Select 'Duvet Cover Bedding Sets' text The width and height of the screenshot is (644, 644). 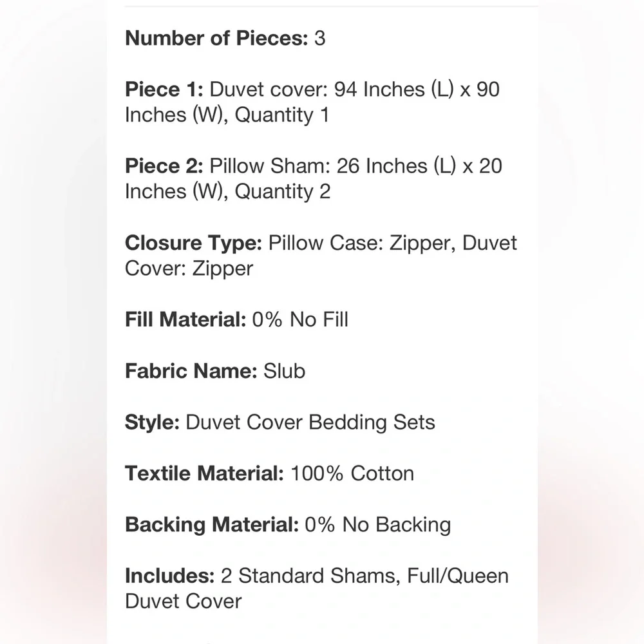[x=310, y=422]
